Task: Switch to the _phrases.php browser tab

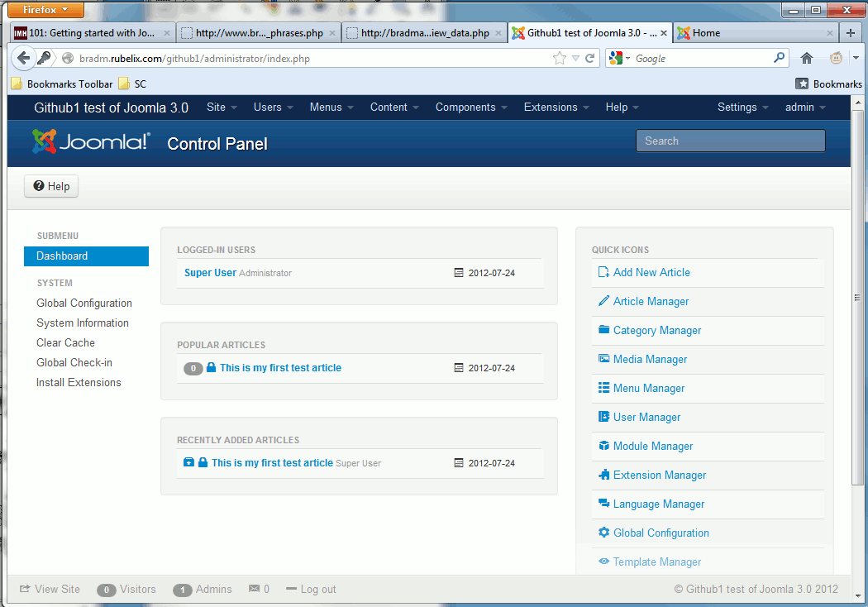Action: [259, 33]
